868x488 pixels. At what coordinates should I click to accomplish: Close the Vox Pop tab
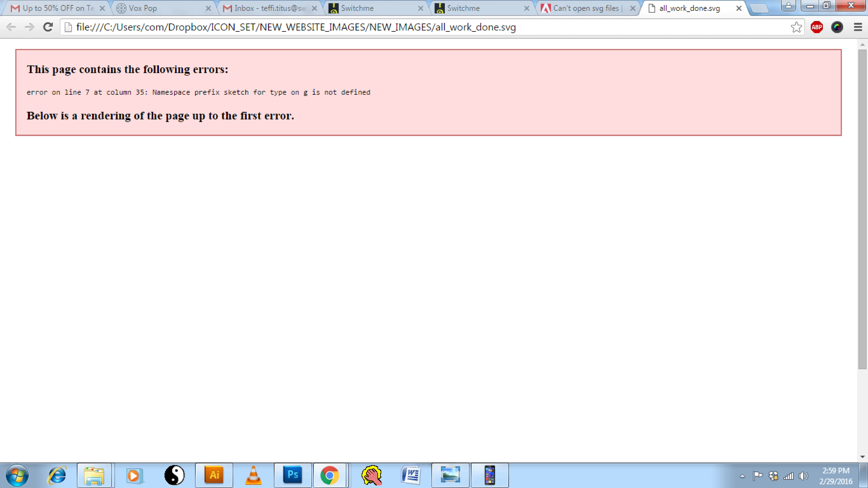(208, 8)
